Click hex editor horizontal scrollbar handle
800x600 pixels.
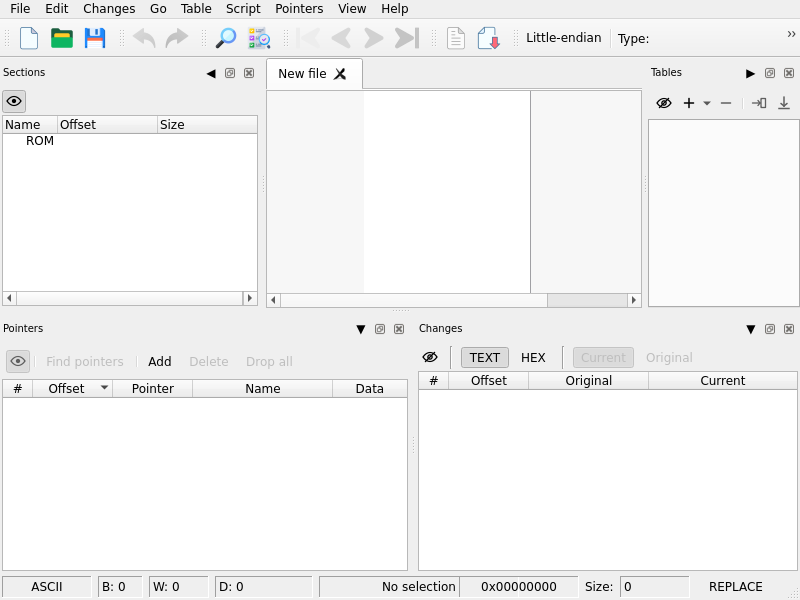point(414,300)
